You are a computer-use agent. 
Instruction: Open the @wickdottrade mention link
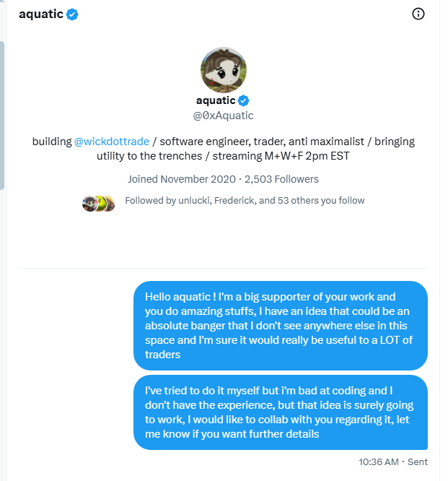point(112,142)
